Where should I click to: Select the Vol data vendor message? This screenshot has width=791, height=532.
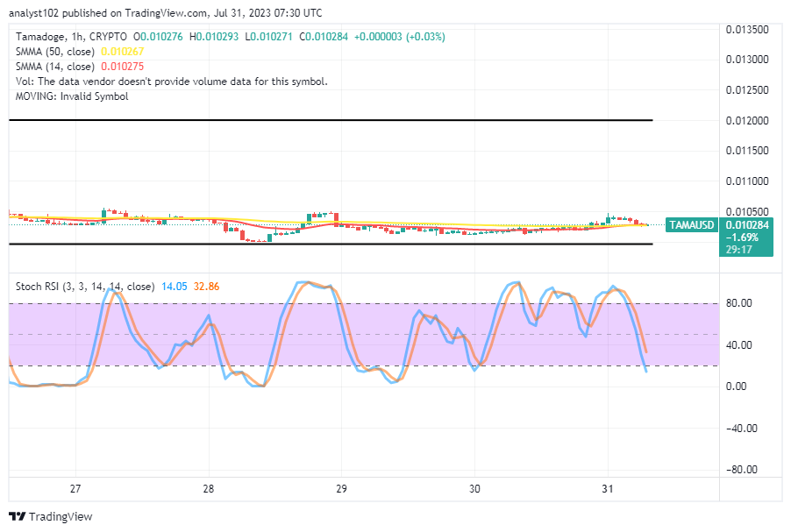tap(172, 82)
